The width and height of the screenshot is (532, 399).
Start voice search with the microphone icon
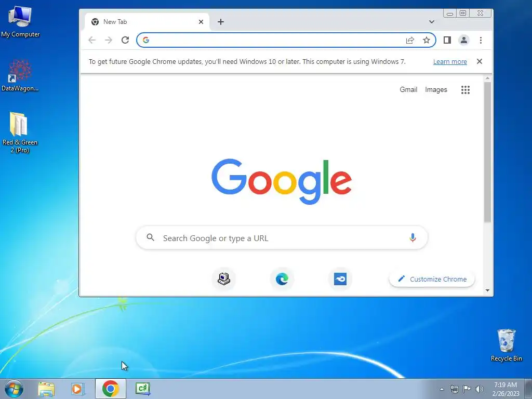(x=413, y=237)
